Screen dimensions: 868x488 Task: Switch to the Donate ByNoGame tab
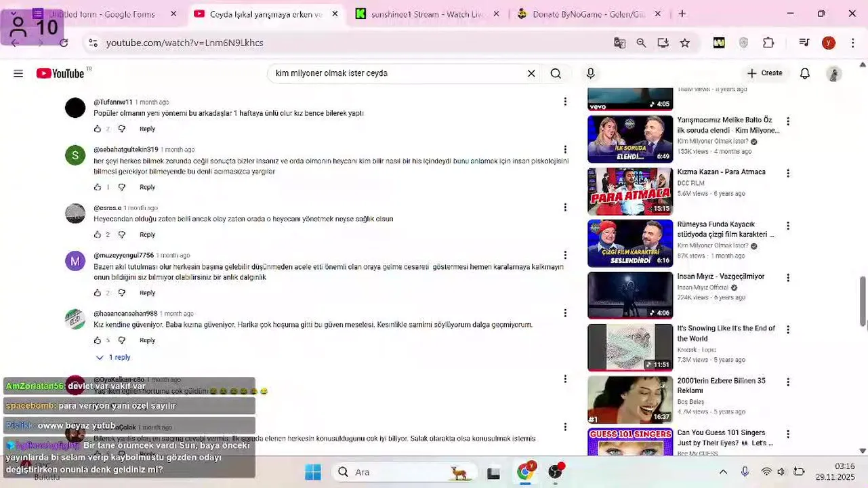coord(588,14)
